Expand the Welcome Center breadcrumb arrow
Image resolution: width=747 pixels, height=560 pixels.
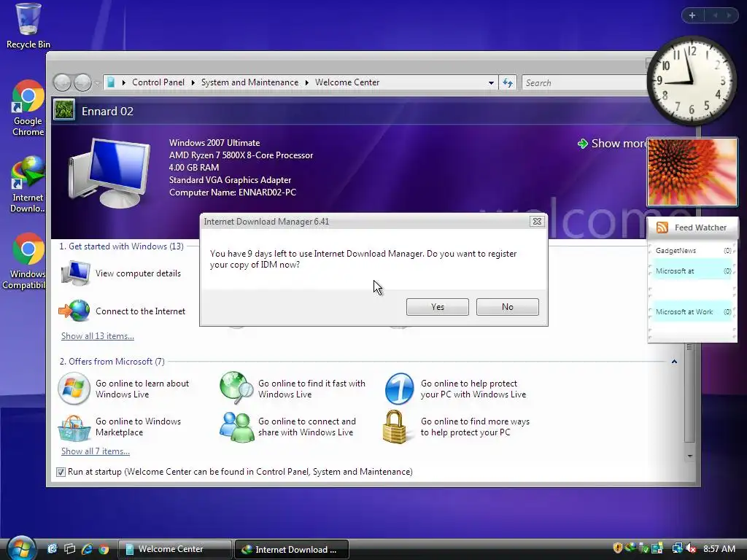coord(307,83)
